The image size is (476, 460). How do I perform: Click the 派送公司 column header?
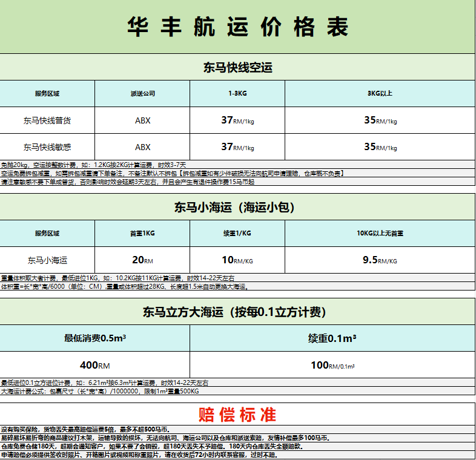click(142, 94)
